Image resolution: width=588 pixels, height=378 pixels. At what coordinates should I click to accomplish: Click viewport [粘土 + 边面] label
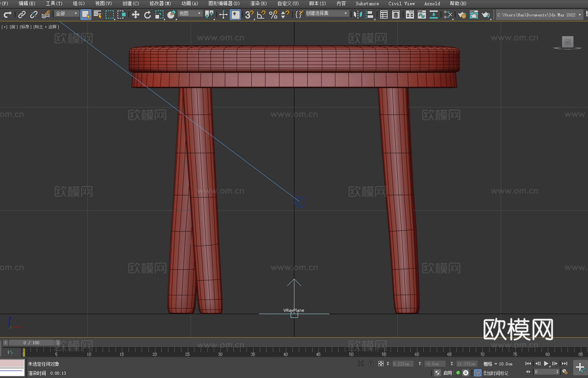pos(46,27)
